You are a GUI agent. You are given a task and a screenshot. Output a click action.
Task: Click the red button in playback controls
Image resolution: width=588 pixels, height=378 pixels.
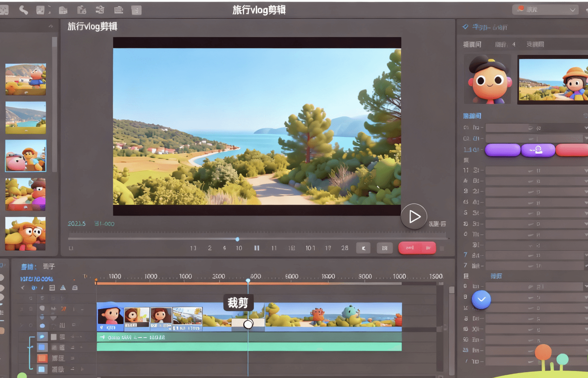coord(417,248)
